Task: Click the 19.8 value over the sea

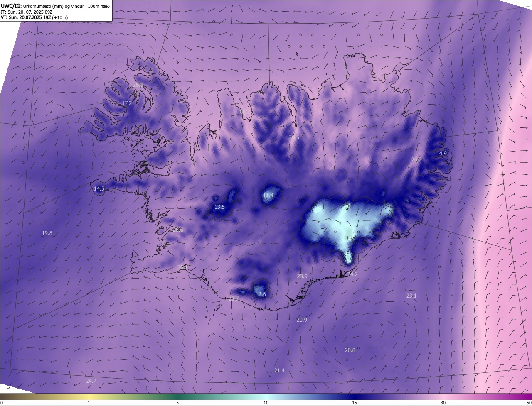Action: click(x=47, y=233)
